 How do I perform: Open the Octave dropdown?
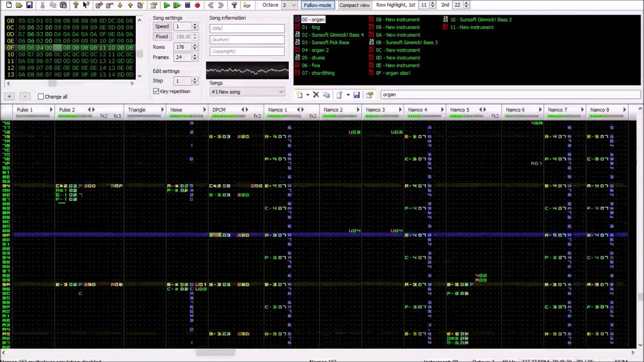(x=290, y=5)
